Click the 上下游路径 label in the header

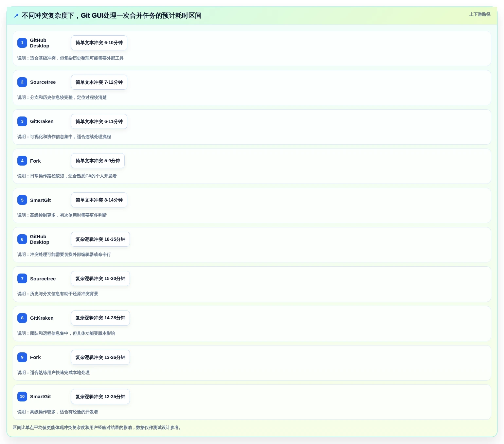(479, 14)
